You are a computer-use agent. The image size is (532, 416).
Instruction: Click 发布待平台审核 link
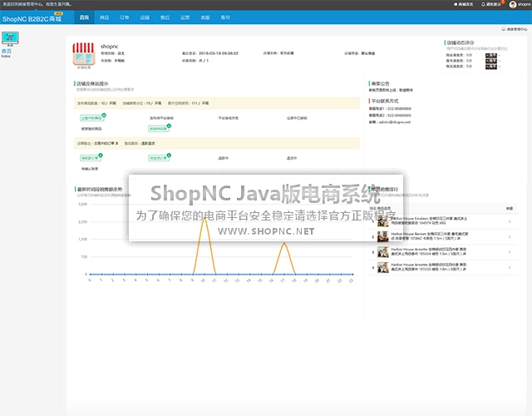click(161, 118)
